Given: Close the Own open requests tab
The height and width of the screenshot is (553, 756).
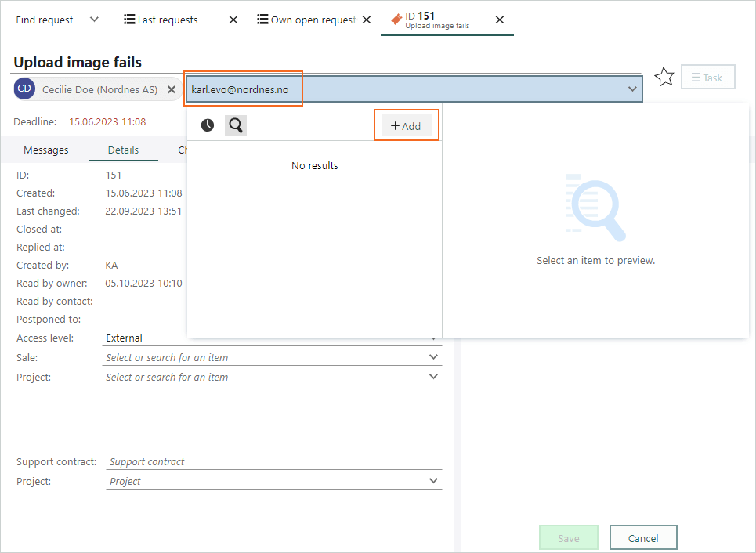Looking at the screenshot, I should pyautogui.click(x=367, y=20).
